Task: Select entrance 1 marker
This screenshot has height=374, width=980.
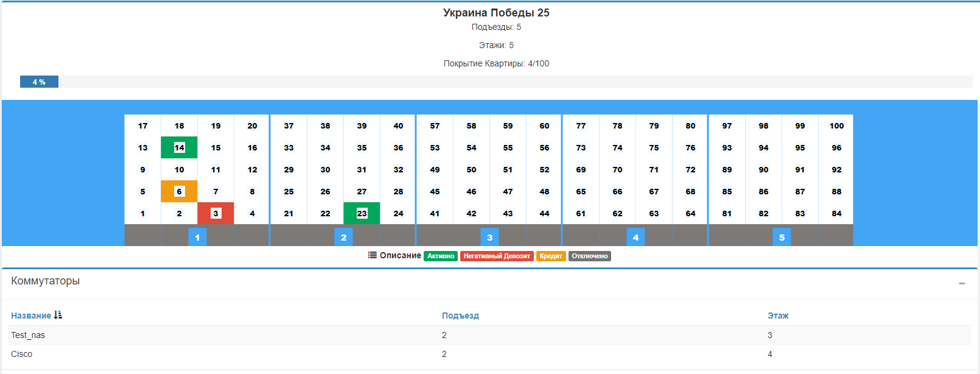Action: [197, 237]
